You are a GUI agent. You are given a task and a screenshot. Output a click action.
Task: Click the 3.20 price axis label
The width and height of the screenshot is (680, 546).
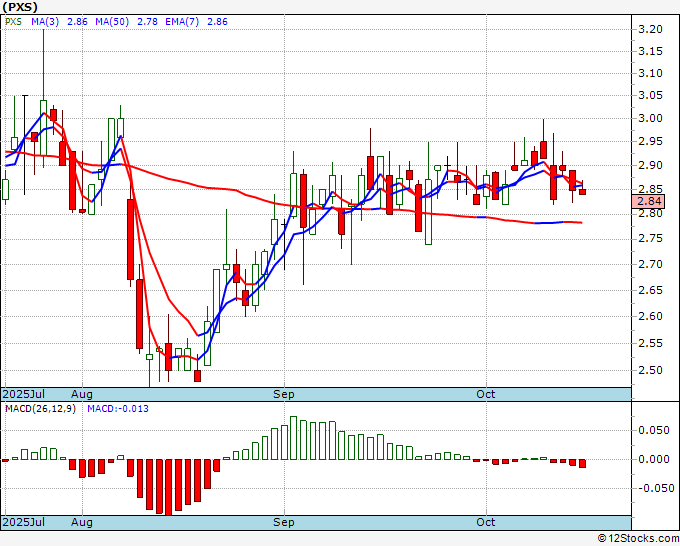click(x=650, y=30)
